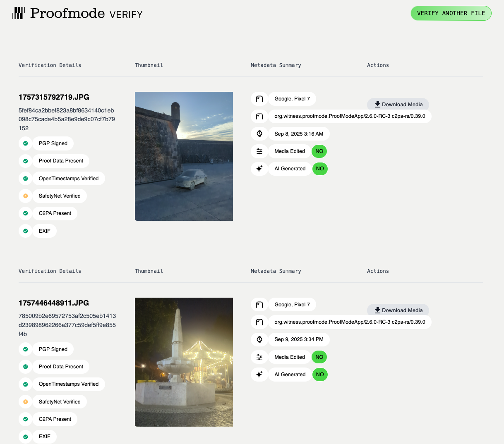
Task: Select the OpenTimestamps Verified label in first entry
Action: point(69,179)
